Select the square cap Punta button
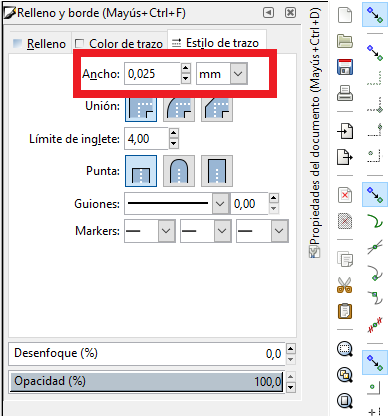Viewport: 390px width, 416px height. 217,171
